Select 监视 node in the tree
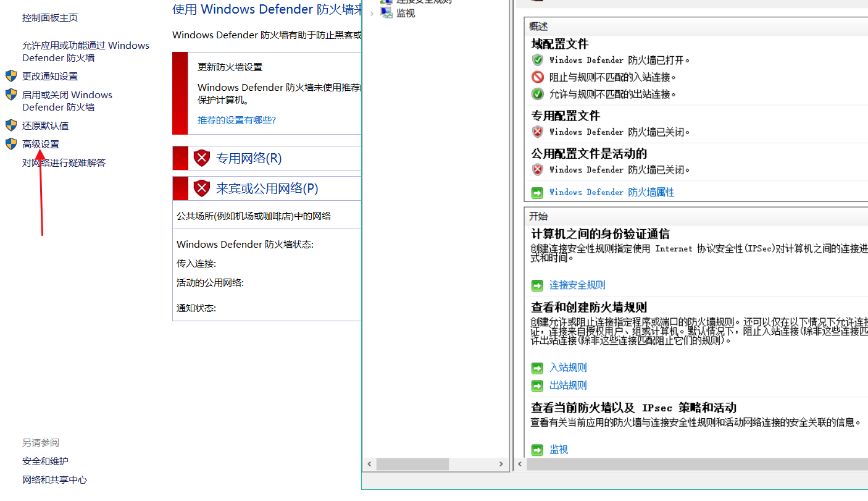The height and width of the screenshot is (501, 868). click(406, 13)
